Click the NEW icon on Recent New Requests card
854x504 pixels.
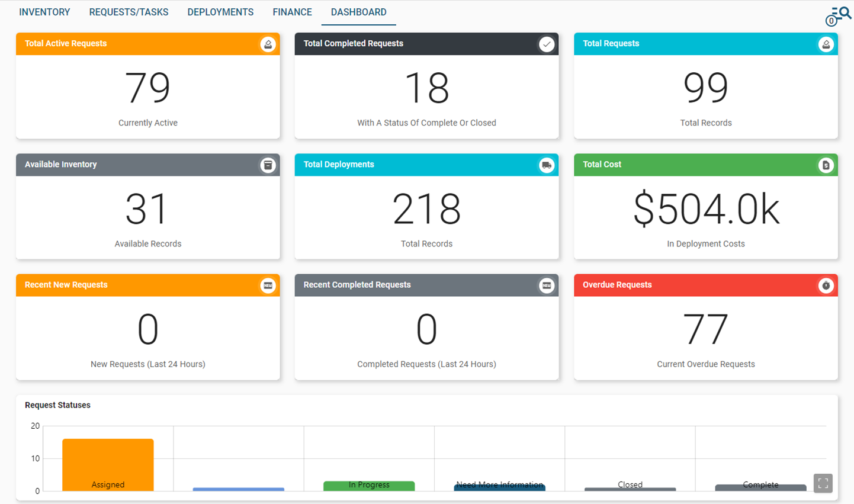(268, 285)
